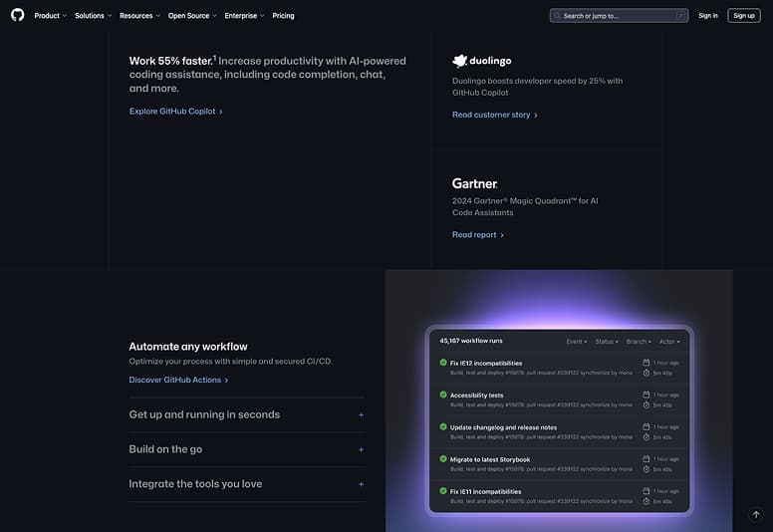Click stopwatch icon in Accessibility tests row
This screenshot has width=773, height=532.
645,405
